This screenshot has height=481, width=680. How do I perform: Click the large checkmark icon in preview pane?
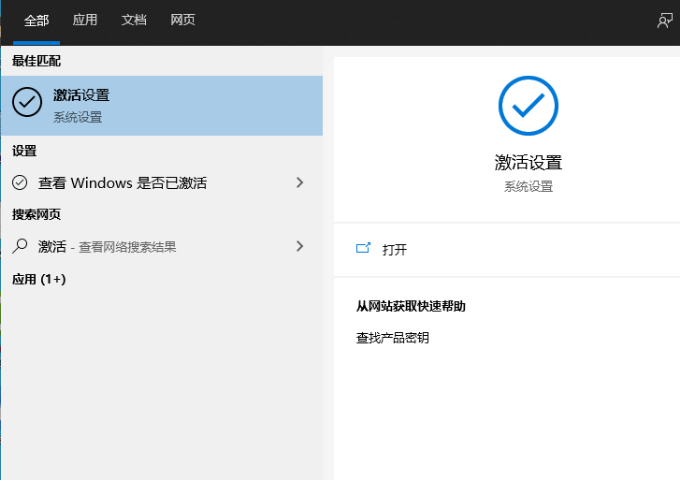[x=528, y=106]
